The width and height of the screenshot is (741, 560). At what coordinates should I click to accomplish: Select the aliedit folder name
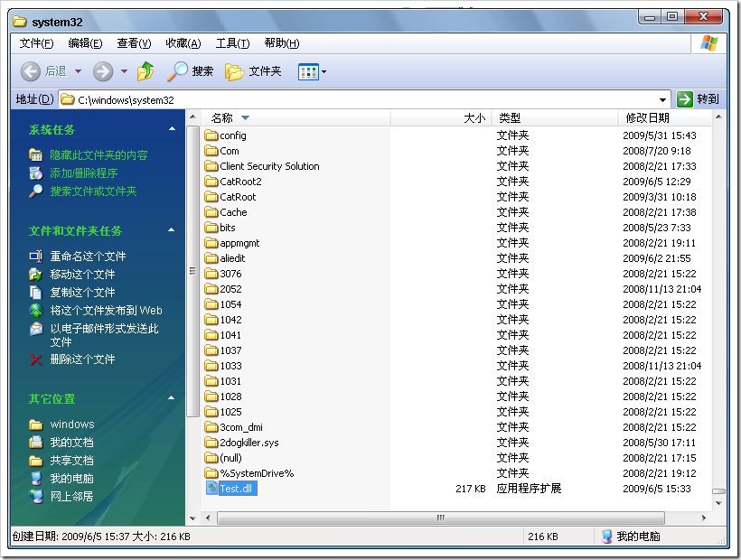(x=232, y=258)
